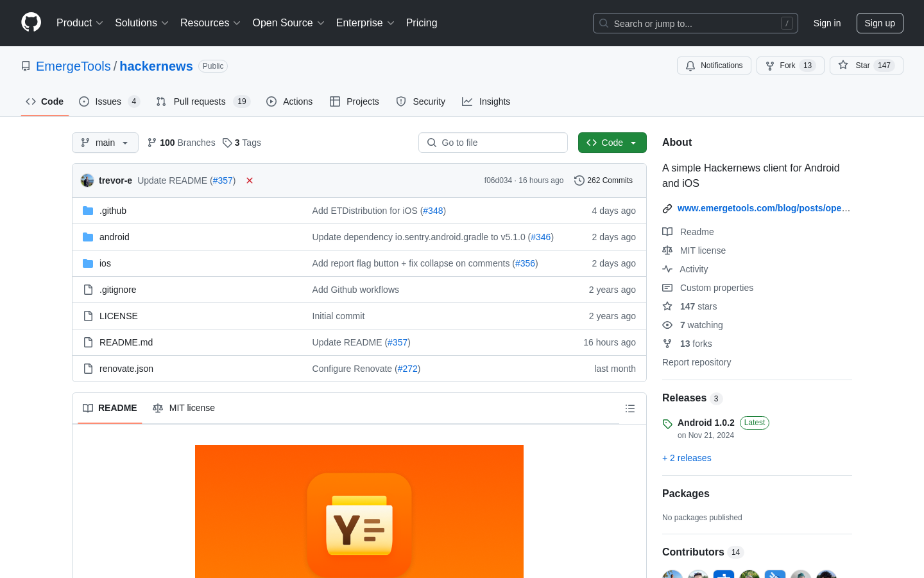Open the Projects tab
Screen dimensions: 924x578
354,101
